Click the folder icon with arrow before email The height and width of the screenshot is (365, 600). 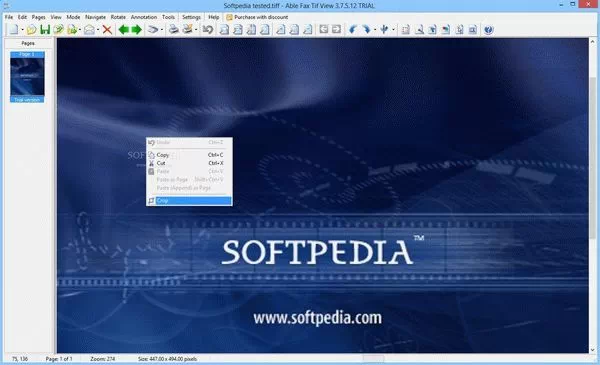point(72,29)
